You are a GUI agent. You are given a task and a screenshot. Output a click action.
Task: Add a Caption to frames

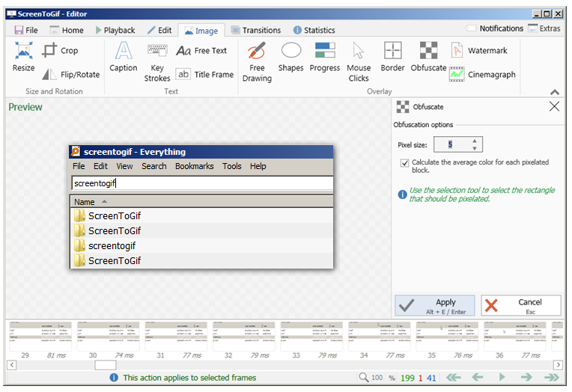point(124,57)
